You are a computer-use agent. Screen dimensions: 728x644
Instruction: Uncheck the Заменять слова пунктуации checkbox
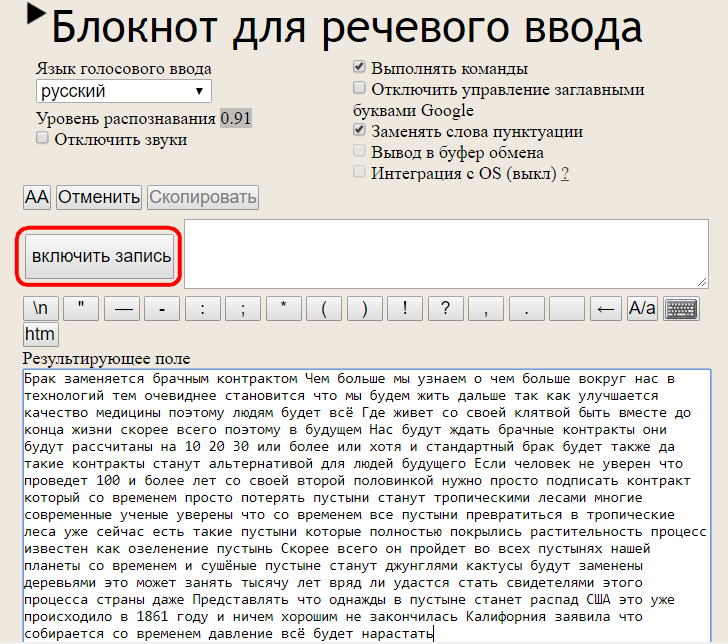click(359, 130)
